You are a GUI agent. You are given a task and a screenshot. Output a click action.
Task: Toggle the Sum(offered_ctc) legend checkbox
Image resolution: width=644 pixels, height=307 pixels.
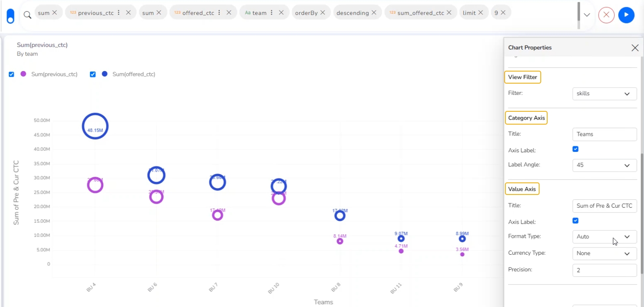[93, 74]
